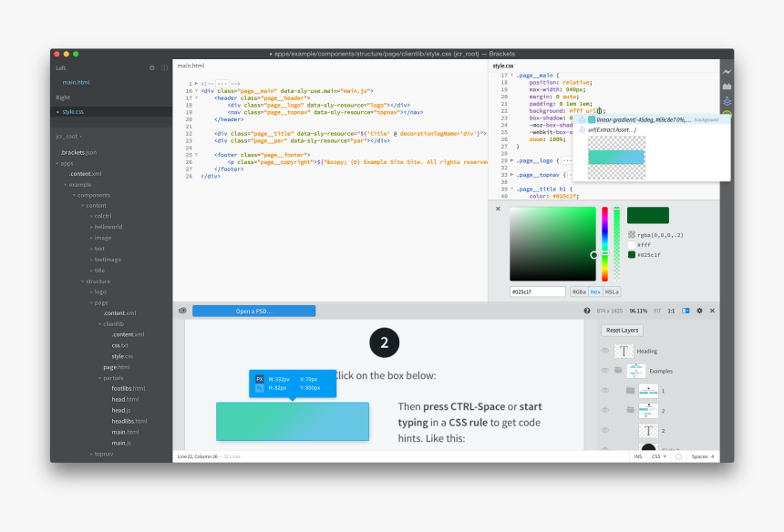Click Spaces: 4 indentation setting

click(703, 456)
